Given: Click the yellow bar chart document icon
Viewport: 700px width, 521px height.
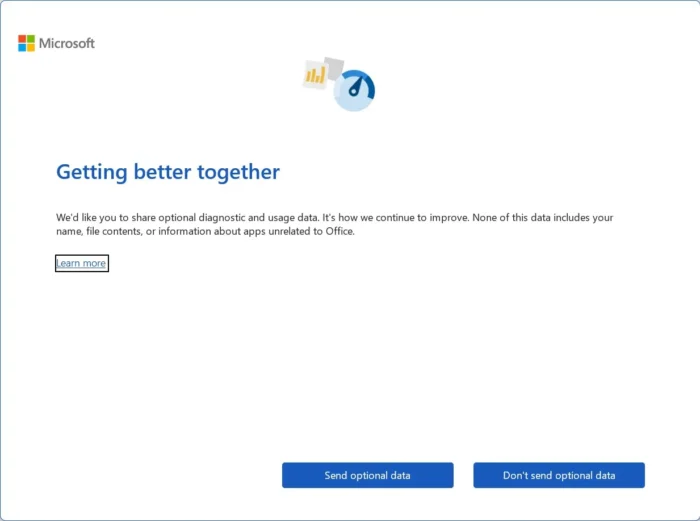Looking at the screenshot, I should tap(315, 76).
